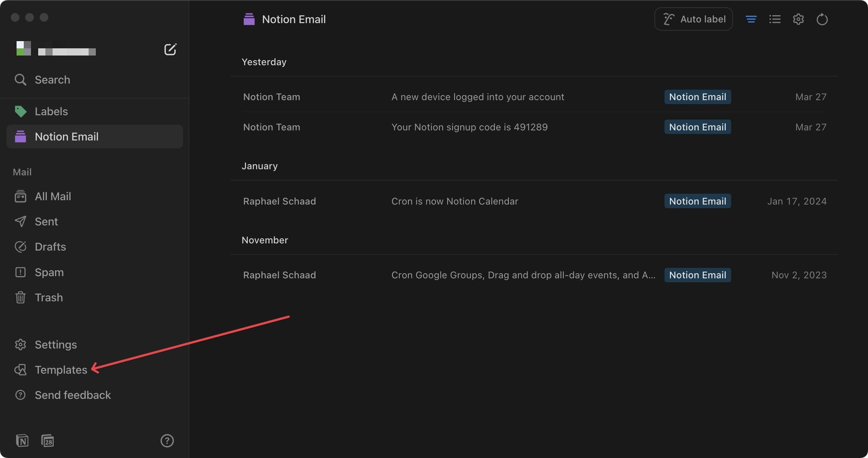Click the Notion Email title in the header
This screenshot has height=458, width=868.
(x=294, y=19)
